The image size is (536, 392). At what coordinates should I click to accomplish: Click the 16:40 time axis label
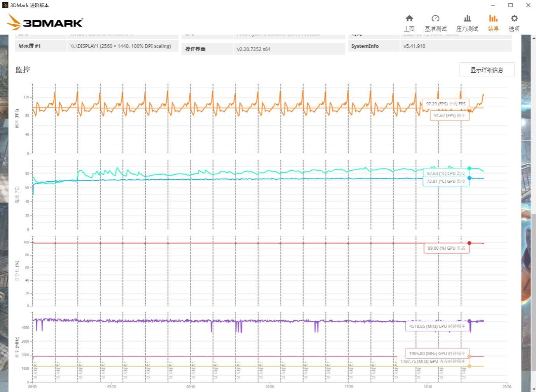point(428,387)
